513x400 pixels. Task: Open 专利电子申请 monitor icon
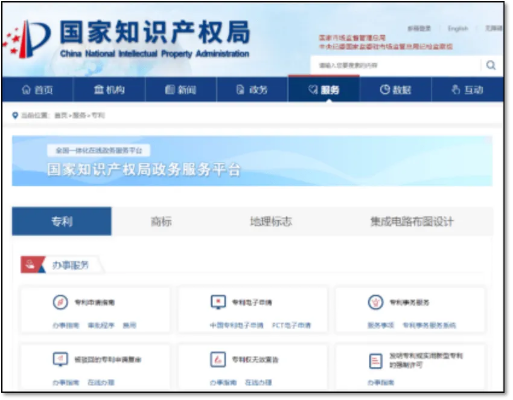click(x=218, y=302)
